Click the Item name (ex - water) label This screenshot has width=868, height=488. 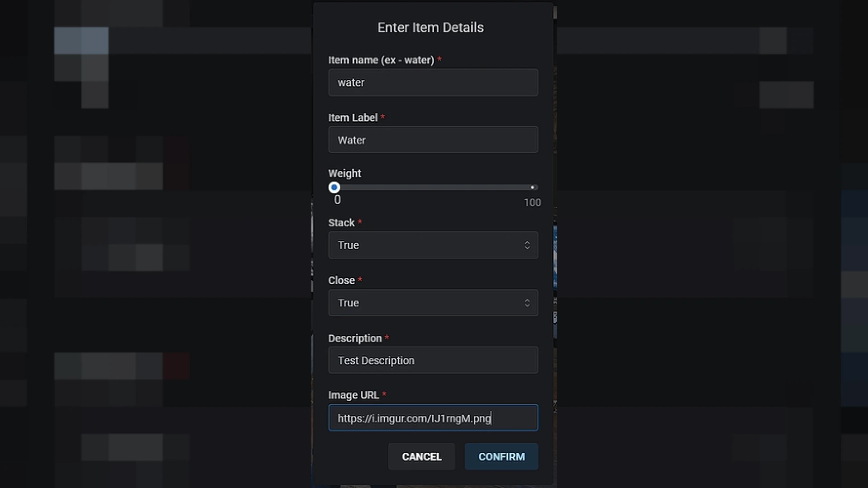381,60
